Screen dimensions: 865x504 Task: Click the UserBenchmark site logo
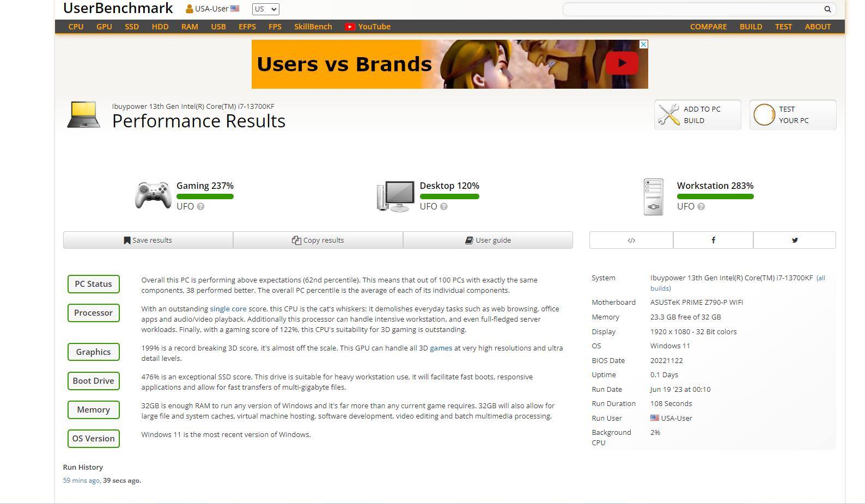118,8
